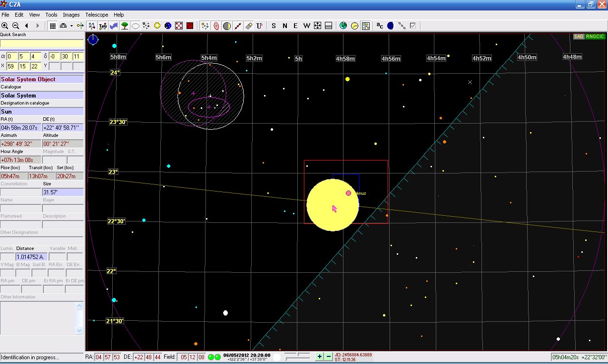Click the four-arrows move icon
This screenshot has width=608, height=364.
318,26
